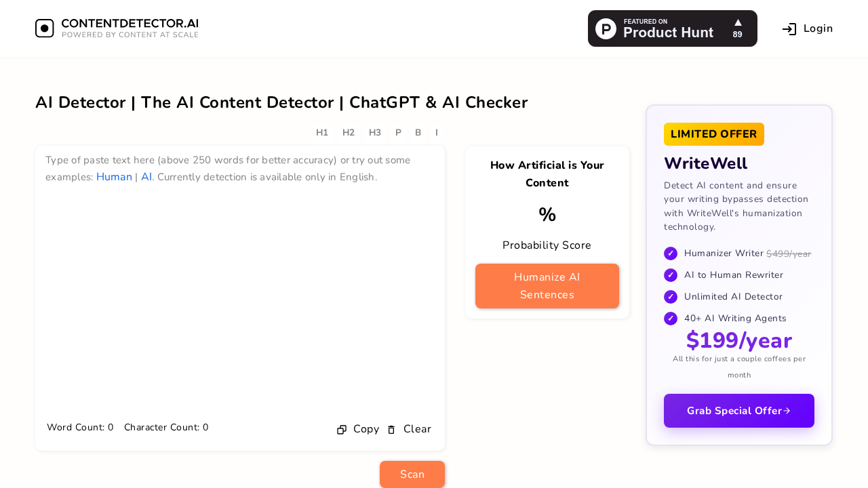Select the paragraph formatting option
This screenshot has height=488, width=868.
coord(398,132)
